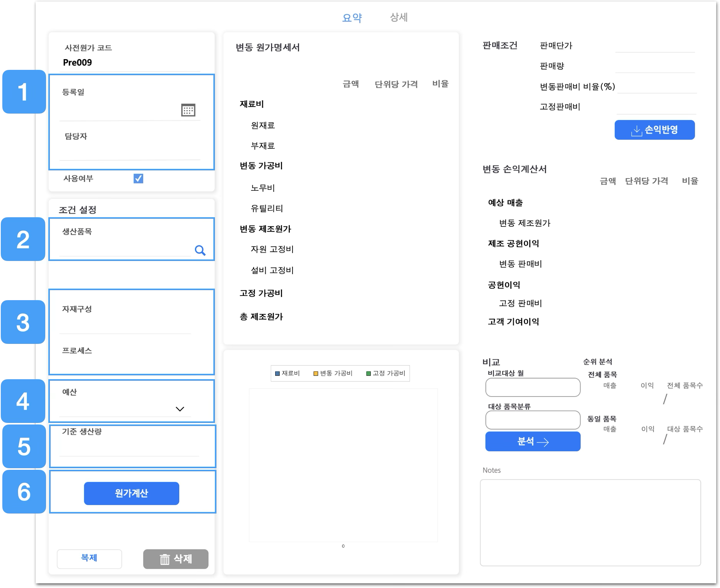
Task: Focus the 판매량 input field
Action: click(655, 66)
